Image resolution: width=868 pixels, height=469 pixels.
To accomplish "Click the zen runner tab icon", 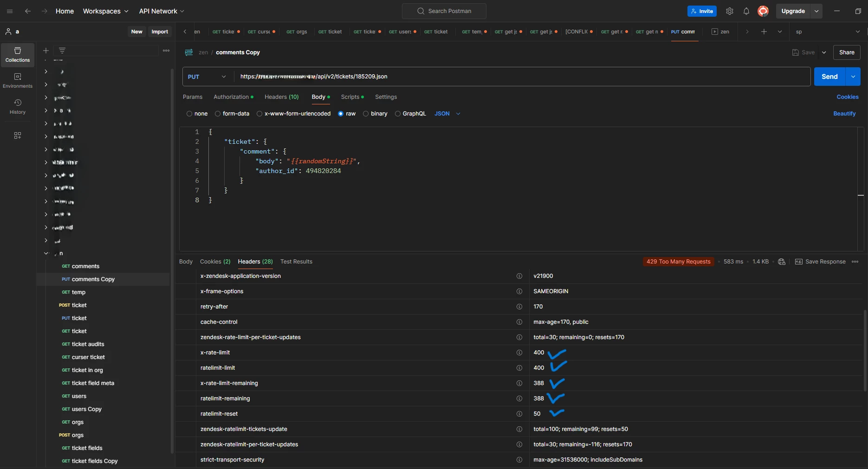I will (x=715, y=32).
